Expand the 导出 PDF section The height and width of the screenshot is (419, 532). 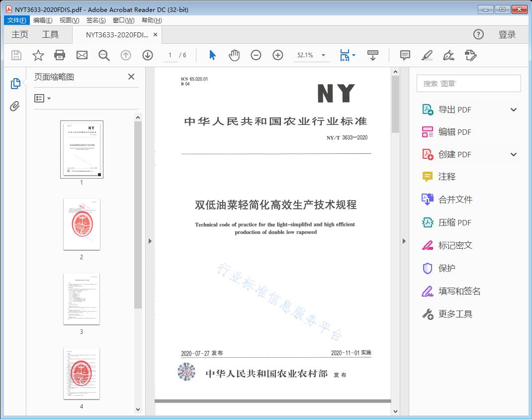click(x=514, y=110)
